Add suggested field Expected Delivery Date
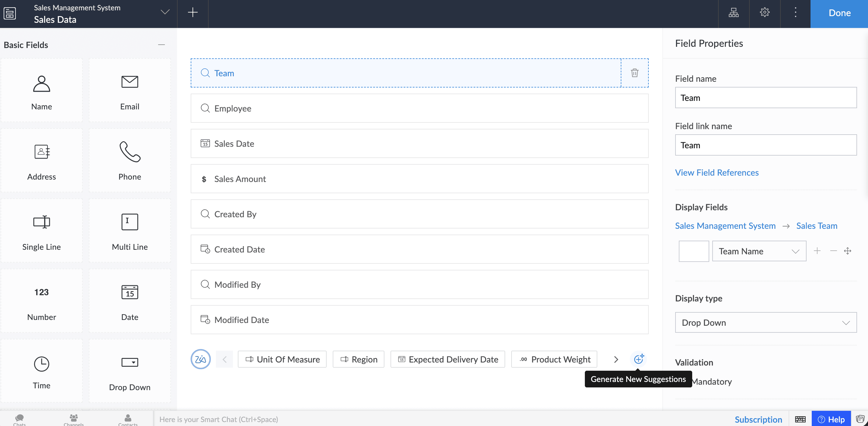 tap(447, 359)
